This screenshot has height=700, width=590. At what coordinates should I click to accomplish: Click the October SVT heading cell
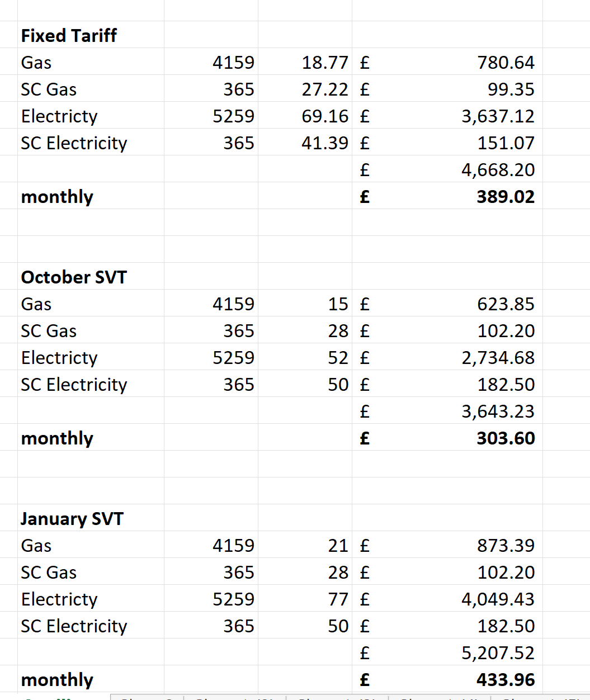[74, 277]
